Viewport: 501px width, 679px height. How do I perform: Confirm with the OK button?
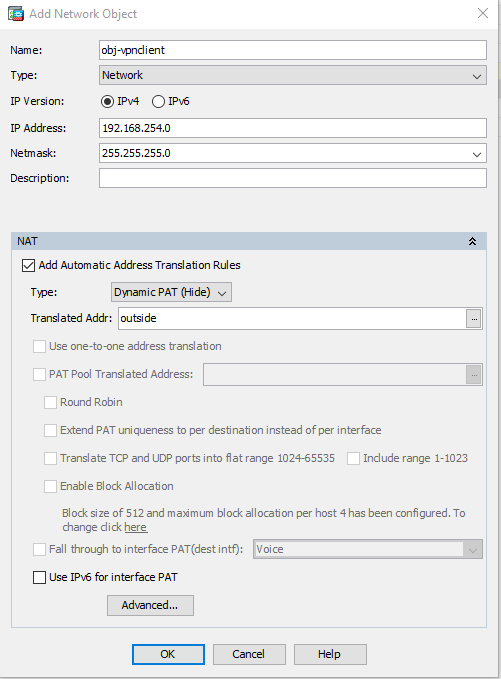tap(168, 654)
